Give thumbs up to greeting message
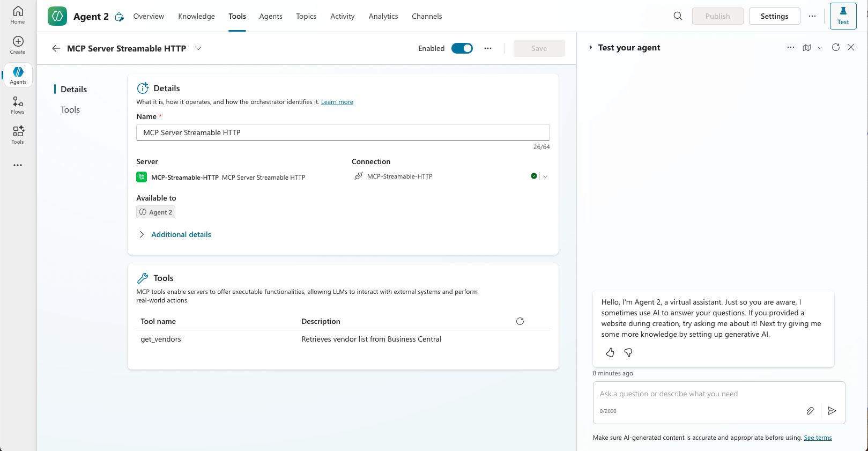 (x=610, y=352)
